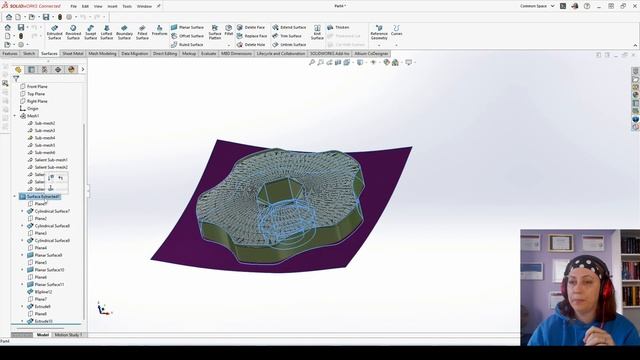Switch to the Motion Study 1 tab

(x=68, y=335)
